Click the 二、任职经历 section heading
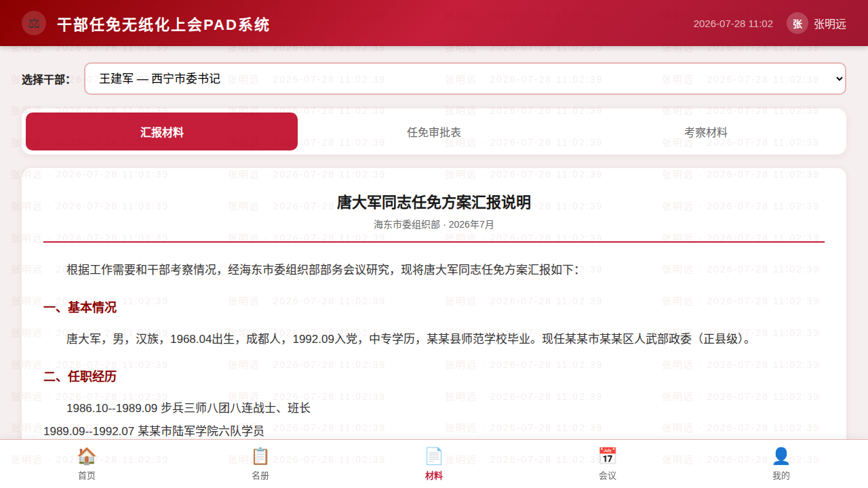868x488 pixels. (x=80, y=376)
